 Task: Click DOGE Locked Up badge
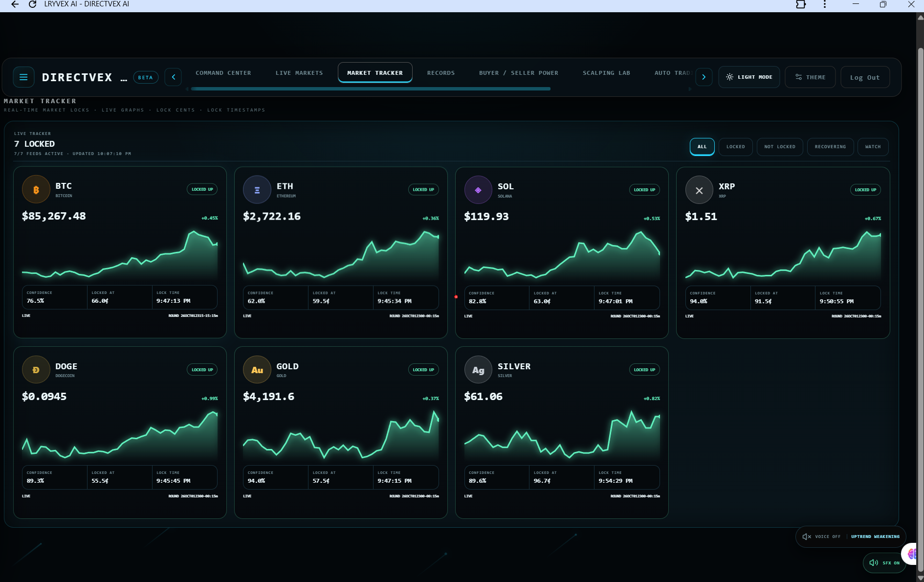coord(202,370)
